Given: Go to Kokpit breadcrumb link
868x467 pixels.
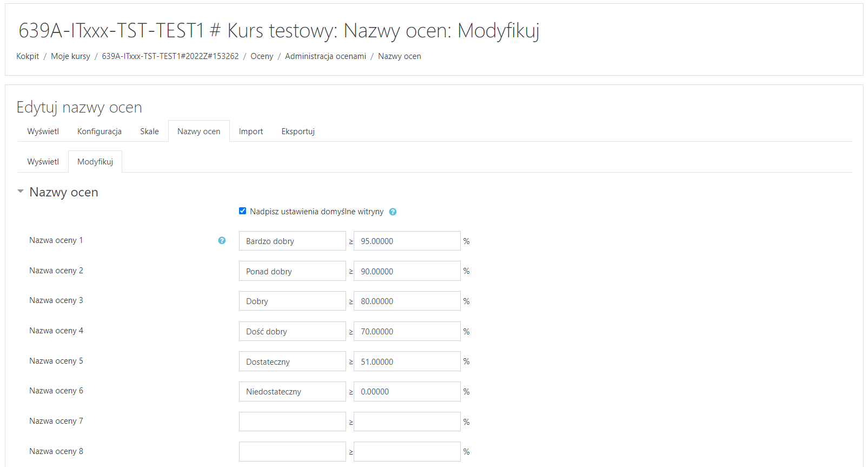Looking at the screenshot, I should 28,56.
